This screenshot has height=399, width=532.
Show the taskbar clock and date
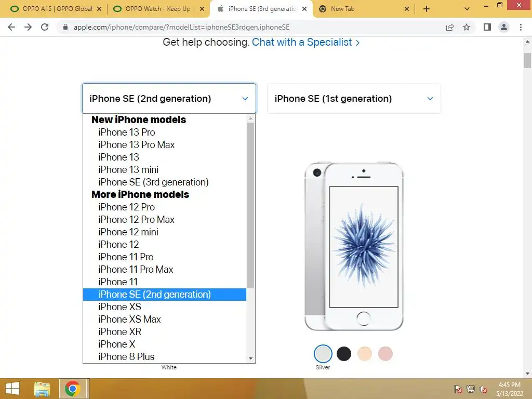click(x=509, y=389)
